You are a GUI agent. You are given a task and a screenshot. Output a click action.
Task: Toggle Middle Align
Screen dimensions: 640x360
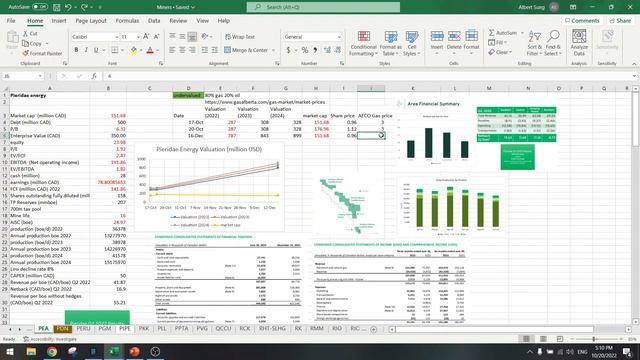pyautogui.click(x=182, y=37)
